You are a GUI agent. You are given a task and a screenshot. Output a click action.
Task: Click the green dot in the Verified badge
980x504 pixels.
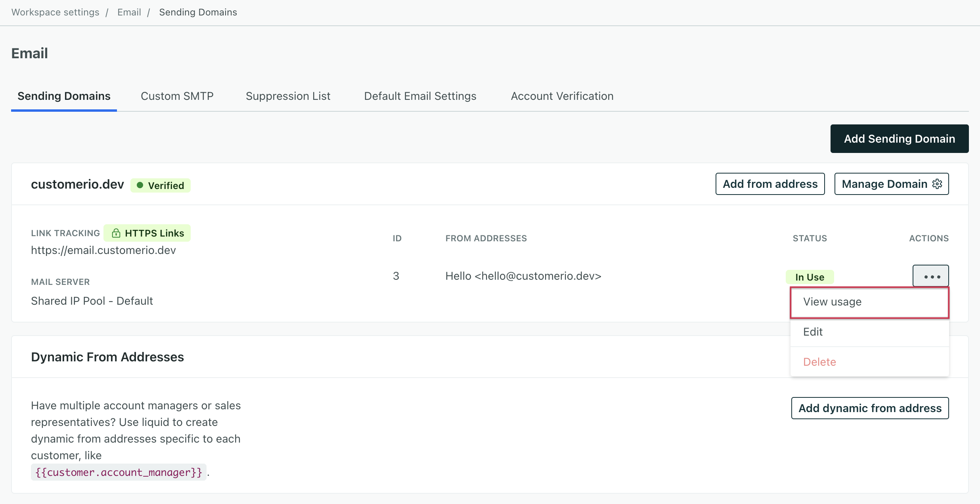140,185
